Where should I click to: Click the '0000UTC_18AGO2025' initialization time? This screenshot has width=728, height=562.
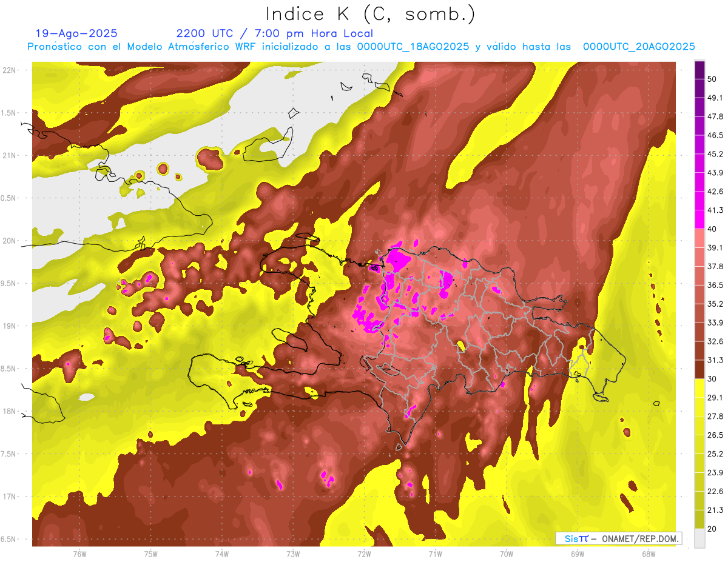414,47
